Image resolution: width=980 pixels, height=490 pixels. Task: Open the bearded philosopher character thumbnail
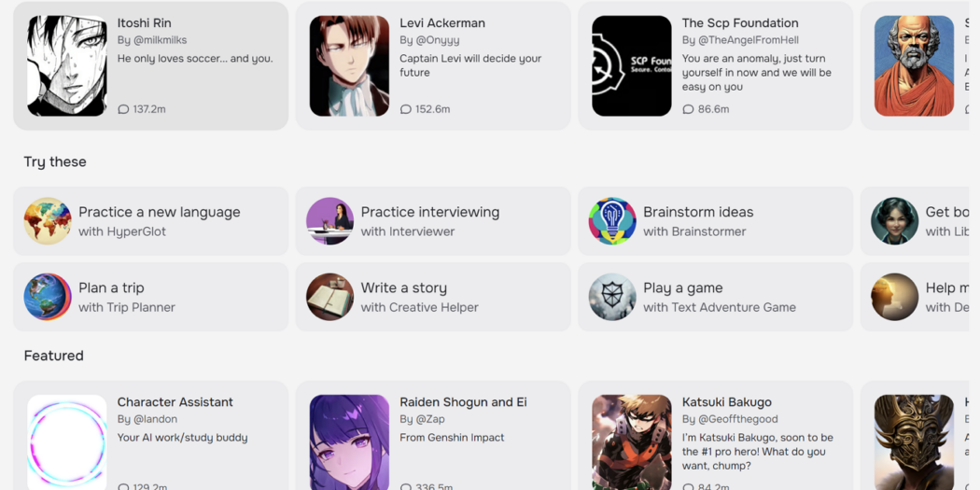(x=915, y=65)
